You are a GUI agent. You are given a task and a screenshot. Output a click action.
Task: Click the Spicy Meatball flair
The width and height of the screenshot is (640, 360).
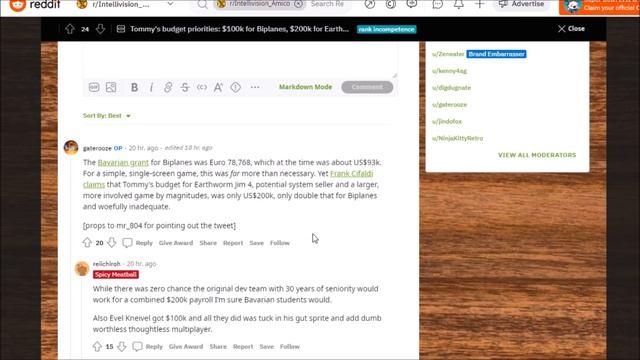(x=116, y=275)
